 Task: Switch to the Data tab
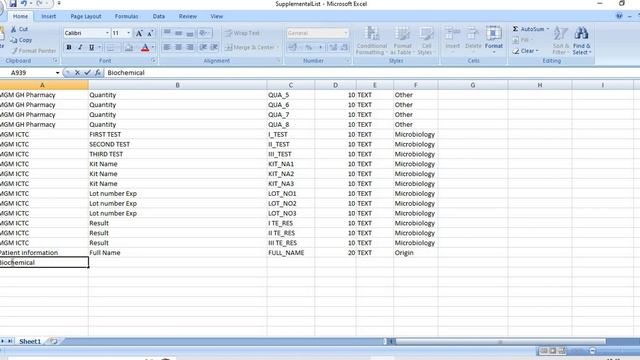159,16
